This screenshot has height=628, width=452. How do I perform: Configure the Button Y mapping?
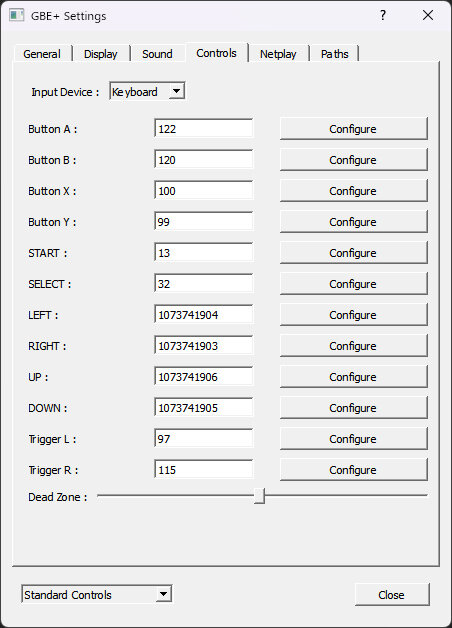(354, 222)
